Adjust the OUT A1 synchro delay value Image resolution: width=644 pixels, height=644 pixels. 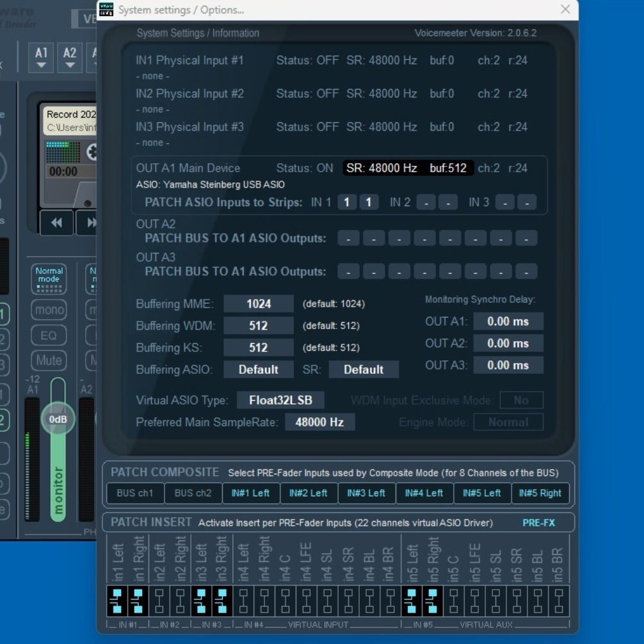[x=508, y=321]
